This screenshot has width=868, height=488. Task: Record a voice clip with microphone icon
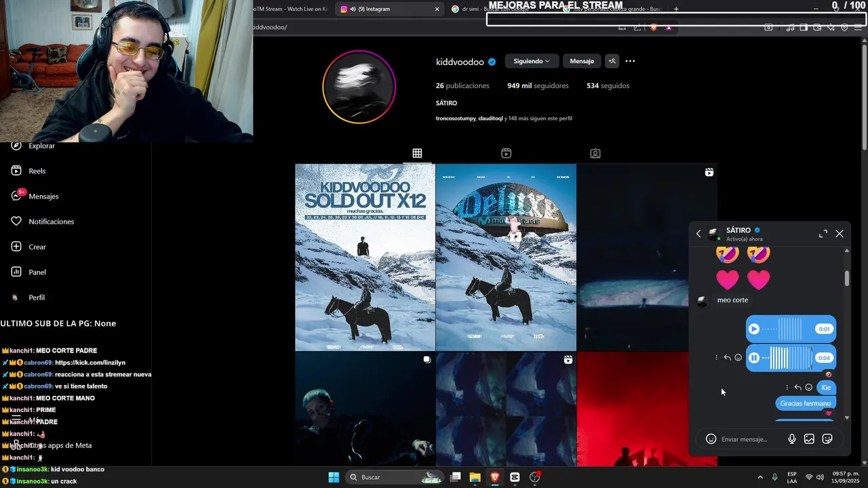[791, 439]
